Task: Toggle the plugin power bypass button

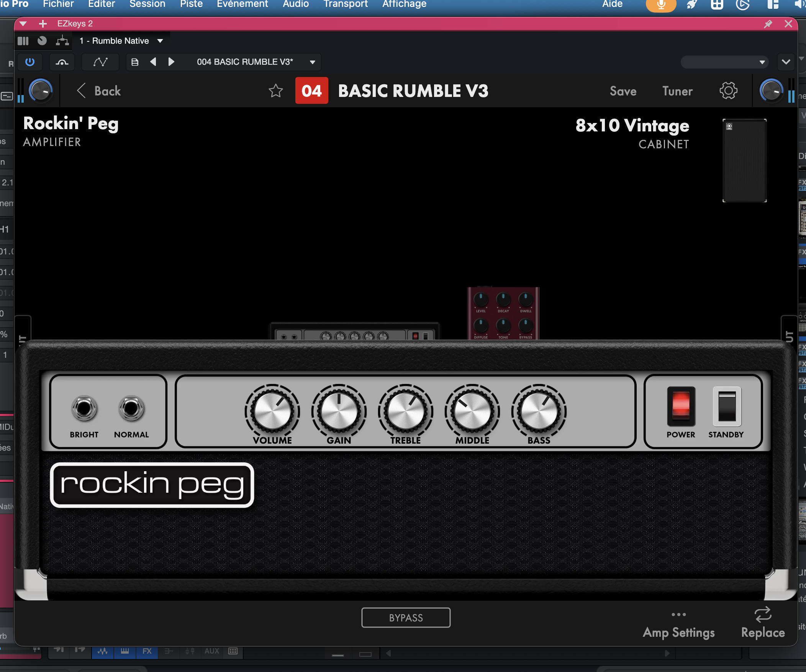Action: click(x=30, y=62)
